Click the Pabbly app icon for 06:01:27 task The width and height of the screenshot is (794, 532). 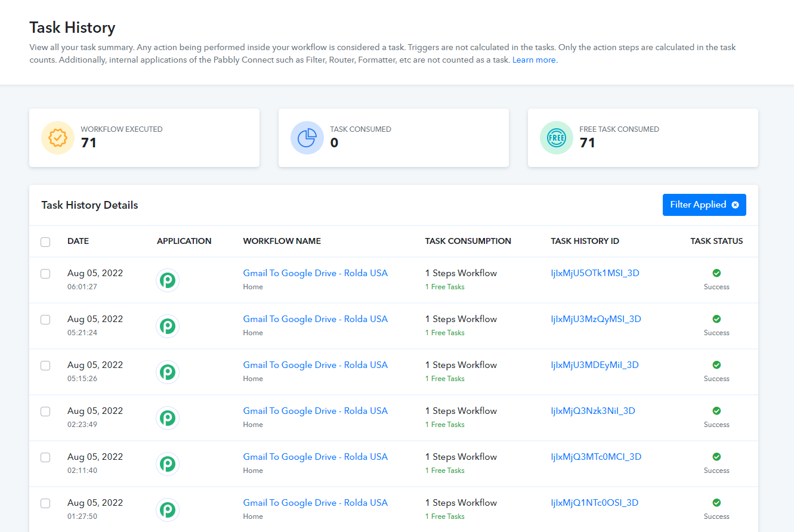click(x=168, y=280)
